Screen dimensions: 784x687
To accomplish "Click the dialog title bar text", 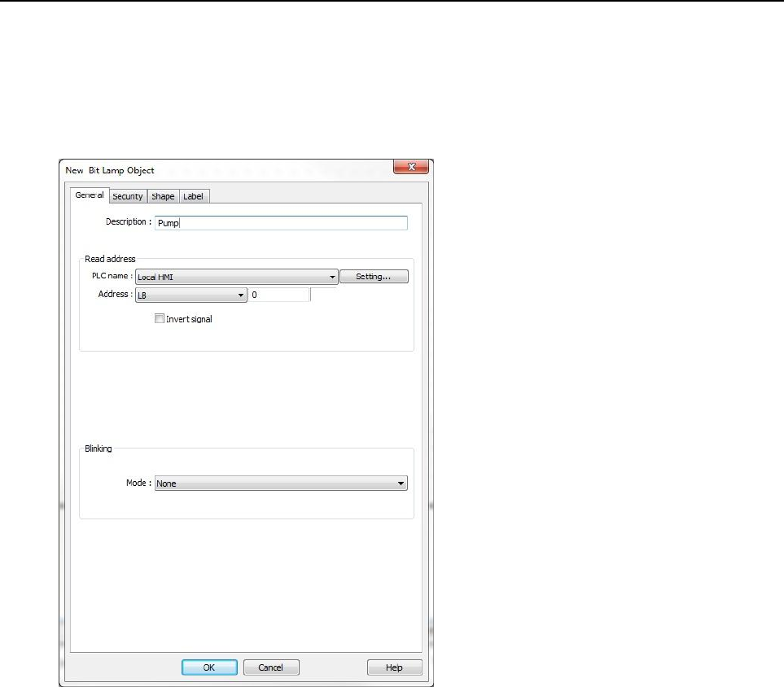I will 110,170.
